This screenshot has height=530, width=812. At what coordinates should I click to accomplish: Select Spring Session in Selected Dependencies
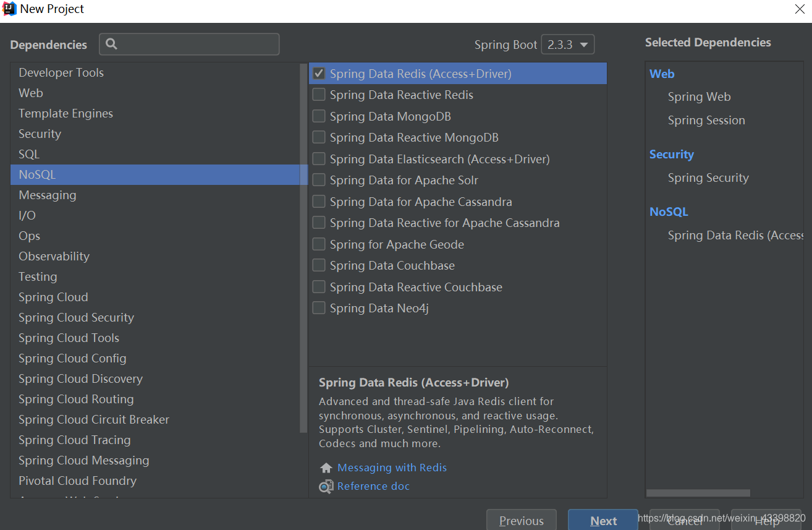pyautogui.click(x=706, y=120)
